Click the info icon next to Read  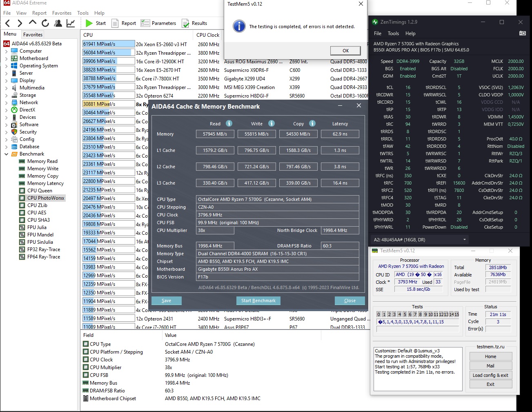(229, 123)
